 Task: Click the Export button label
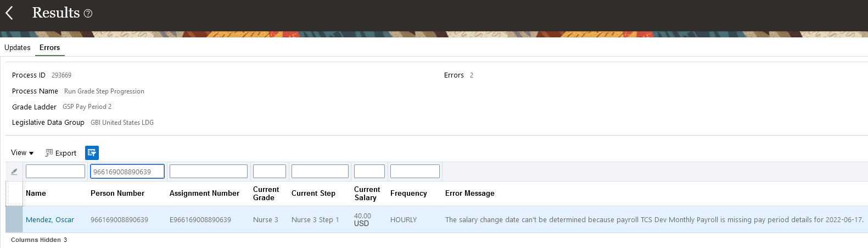click(66, 153)
